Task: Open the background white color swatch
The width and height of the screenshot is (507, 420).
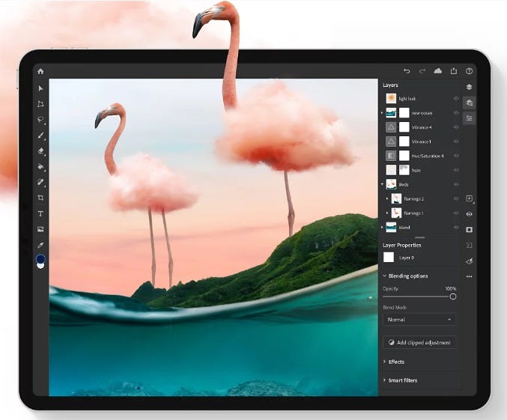Action: (x=40, y=266)
